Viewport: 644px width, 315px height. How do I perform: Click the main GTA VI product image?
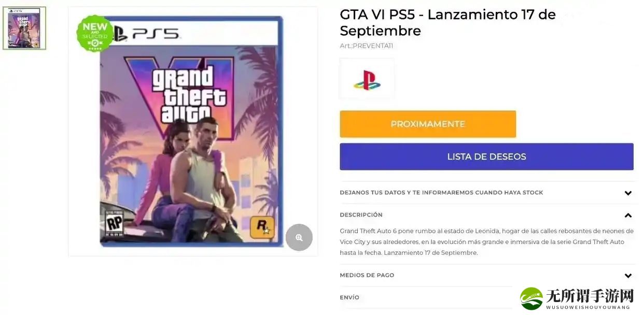point(192,131)
